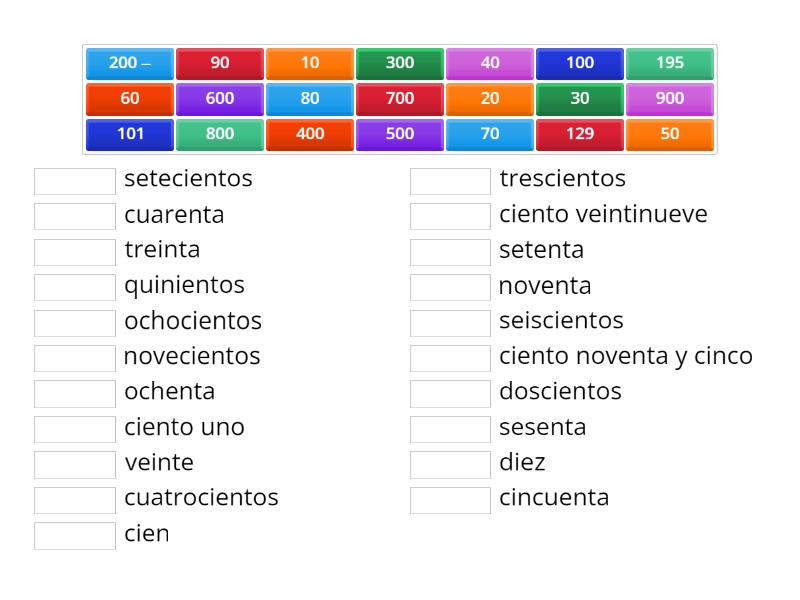Viewport: 800px width, 600px height.
Task: Select the empty slot next to trescientos
Action: [449, 180]
